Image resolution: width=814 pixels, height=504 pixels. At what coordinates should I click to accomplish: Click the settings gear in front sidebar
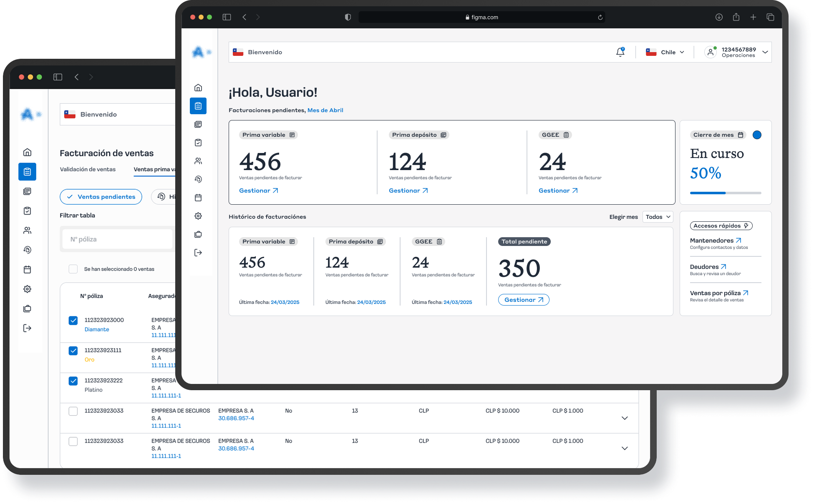(198, 216)
